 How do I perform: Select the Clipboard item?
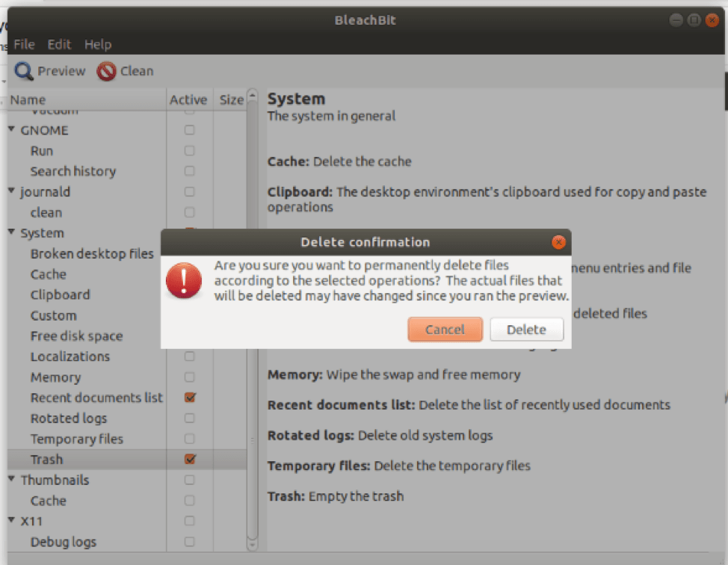(60, 294)
